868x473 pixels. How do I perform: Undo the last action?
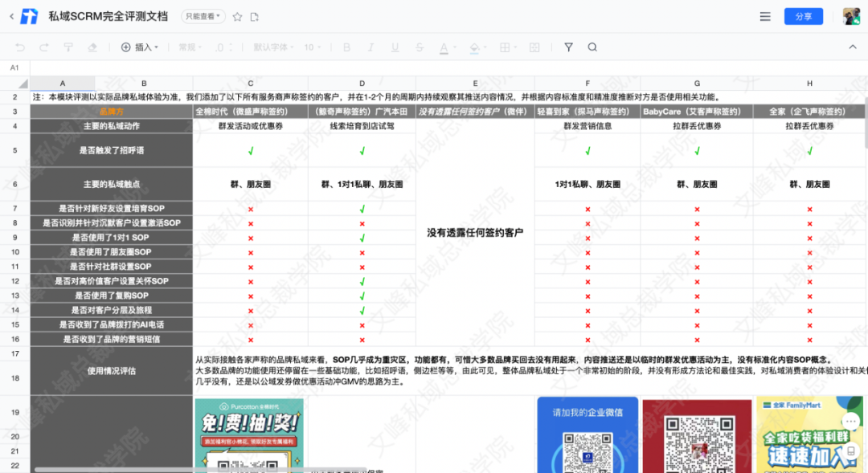tap(20, 47)
